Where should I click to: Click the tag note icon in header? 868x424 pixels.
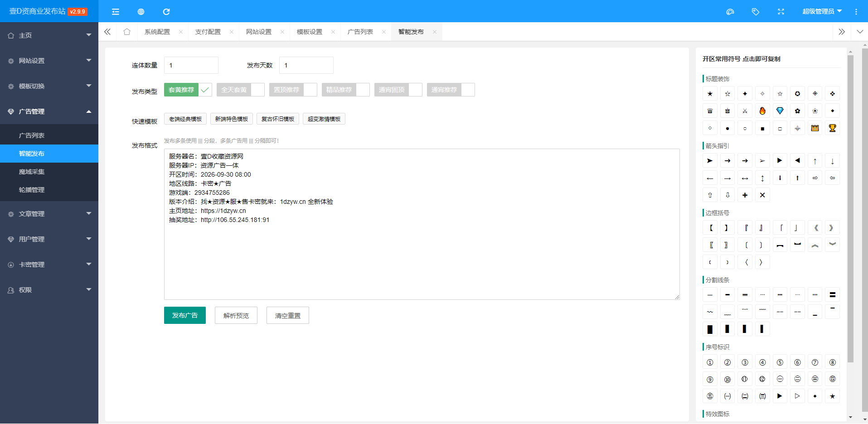756,12
